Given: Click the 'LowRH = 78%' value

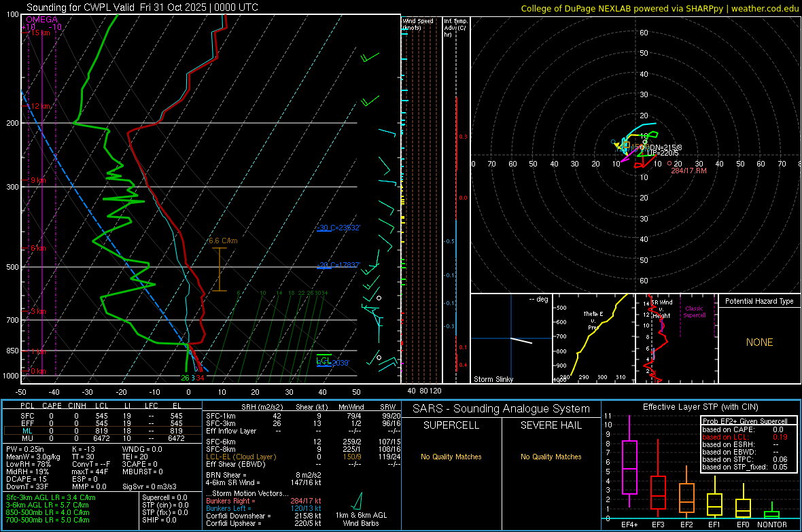Looking at the screenshot, I should (28, 464).
